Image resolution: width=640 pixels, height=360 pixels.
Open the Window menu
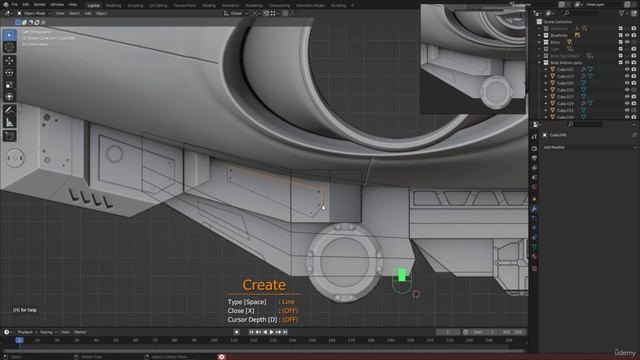[57, 4]
